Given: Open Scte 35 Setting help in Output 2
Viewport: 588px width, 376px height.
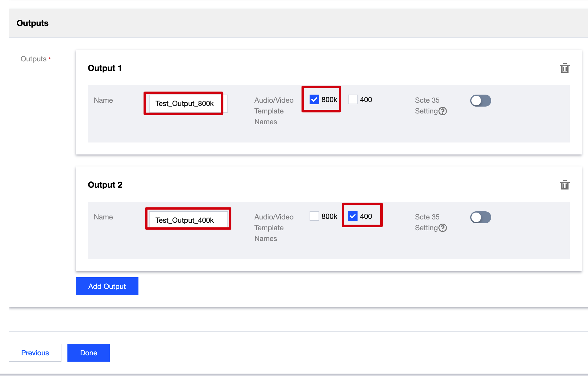Looking at the screenshot, I should pos(442,228).
